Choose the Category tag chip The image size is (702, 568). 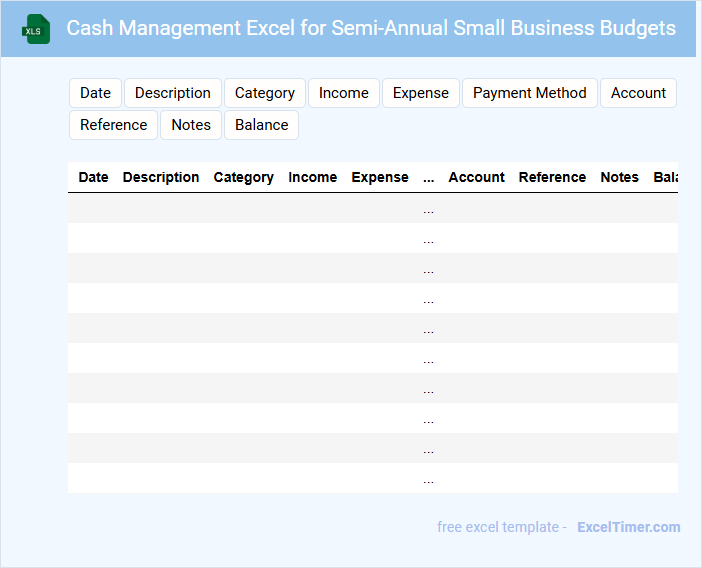coord(264,93)
